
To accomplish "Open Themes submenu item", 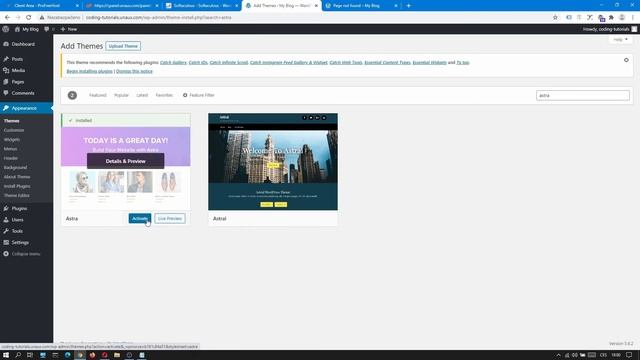I will coord(11,121).
